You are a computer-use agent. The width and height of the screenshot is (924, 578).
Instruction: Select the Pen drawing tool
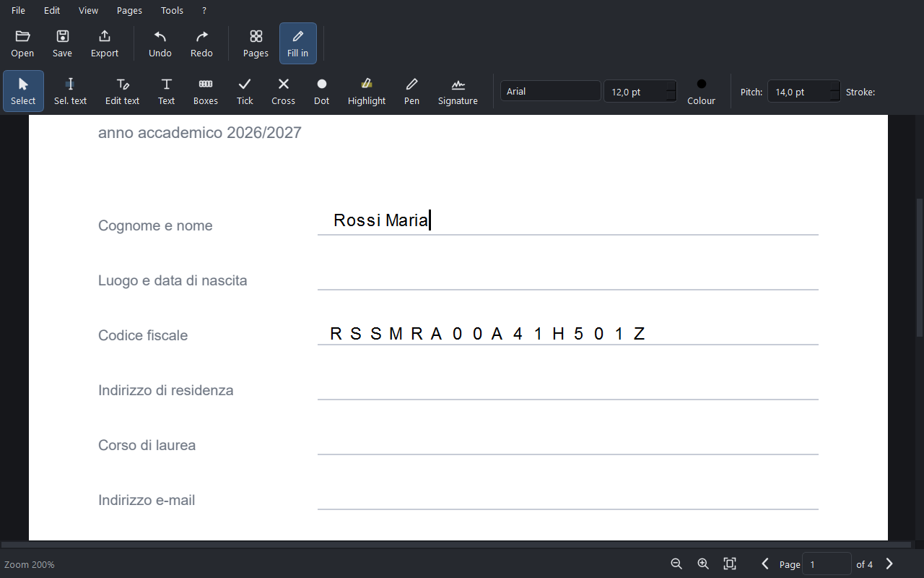[x=411, y=91]
